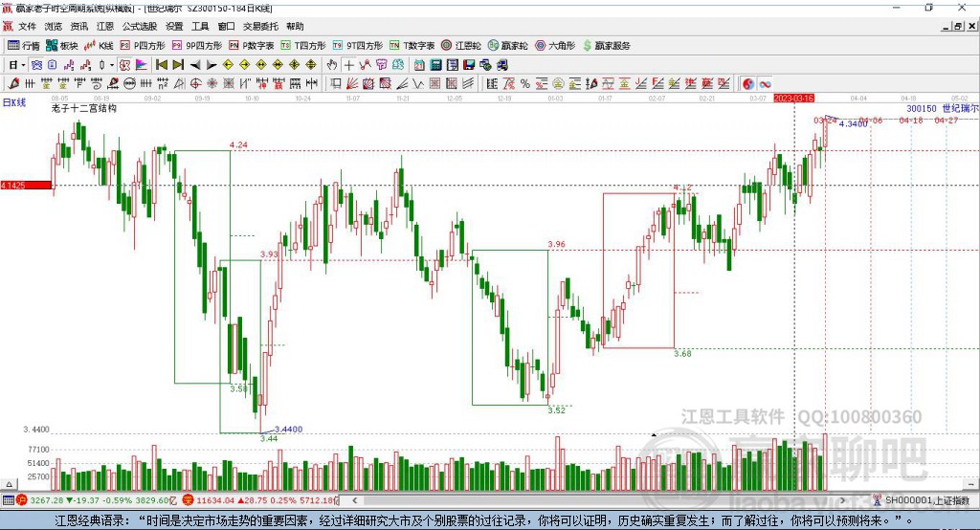Click the circled target angle icon

pyautogui.click(x=195, y=84)
